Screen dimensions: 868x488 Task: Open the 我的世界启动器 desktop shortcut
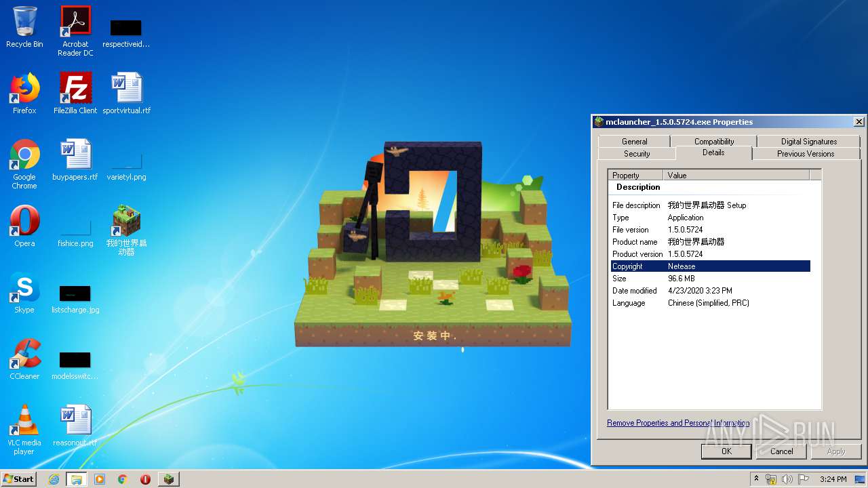click(x=126, y=230)
